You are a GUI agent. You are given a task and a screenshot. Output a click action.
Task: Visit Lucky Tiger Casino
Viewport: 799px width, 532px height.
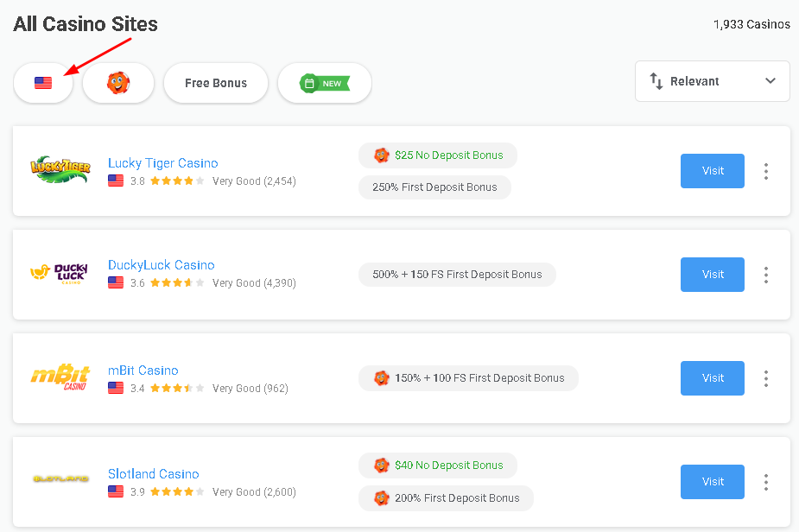(x=713, y=171)
